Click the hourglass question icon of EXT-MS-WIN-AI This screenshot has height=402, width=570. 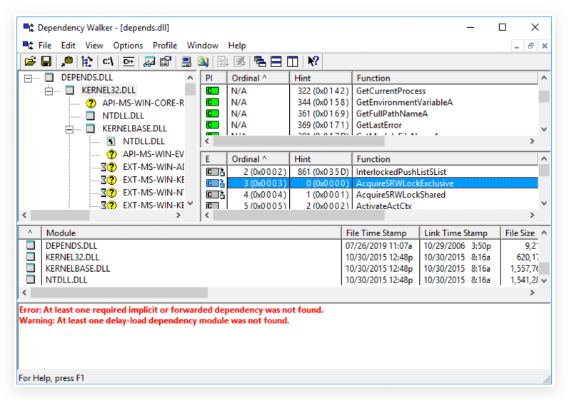(x=109, y=167)
